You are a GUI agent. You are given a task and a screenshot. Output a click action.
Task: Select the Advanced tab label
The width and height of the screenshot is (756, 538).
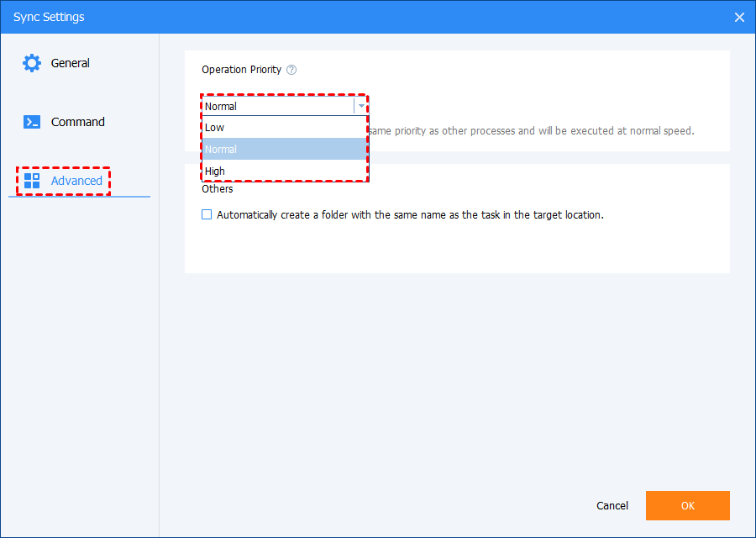76,181
